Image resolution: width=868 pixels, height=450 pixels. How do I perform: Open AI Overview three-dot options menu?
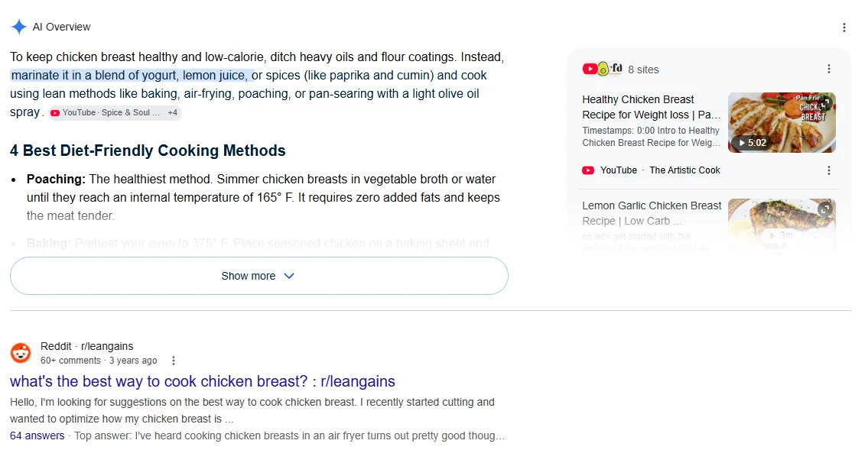pos(844,28)
